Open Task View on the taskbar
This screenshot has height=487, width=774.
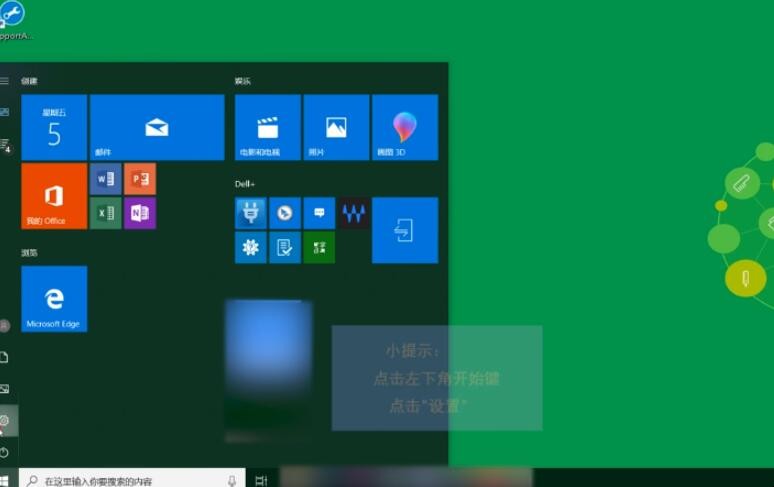click(x=262, y=480)
